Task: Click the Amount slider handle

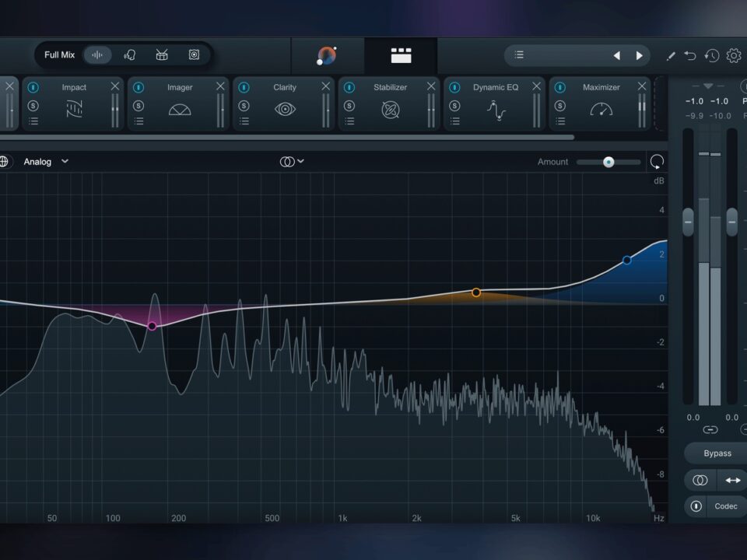Action: [x=608, y=162]
